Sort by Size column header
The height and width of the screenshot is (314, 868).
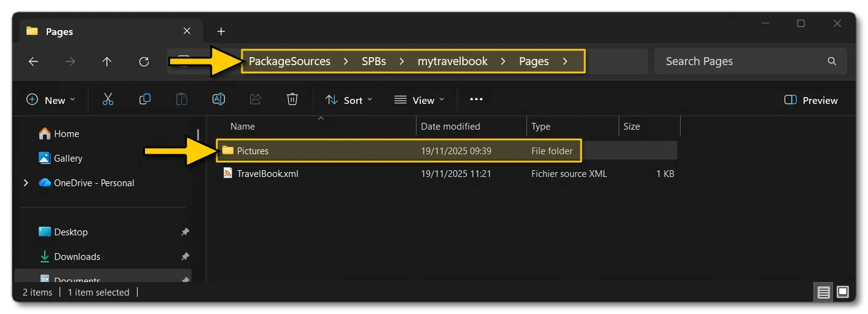tap(649, 127)
